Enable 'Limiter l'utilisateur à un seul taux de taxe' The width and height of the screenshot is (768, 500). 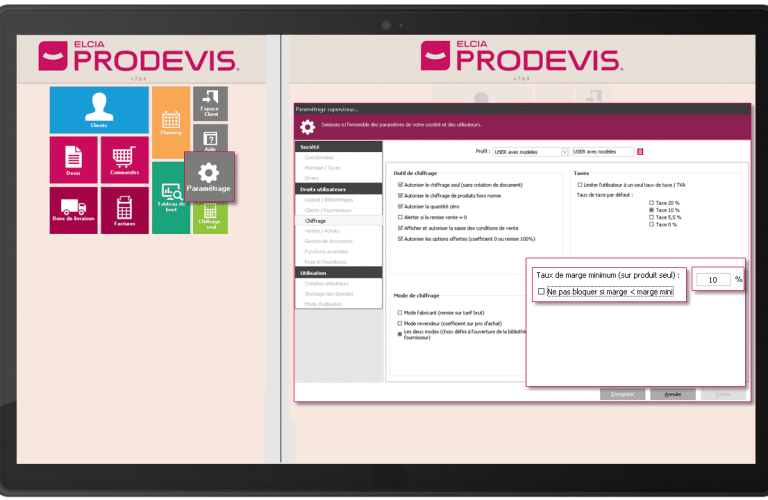tap(580, 185)
